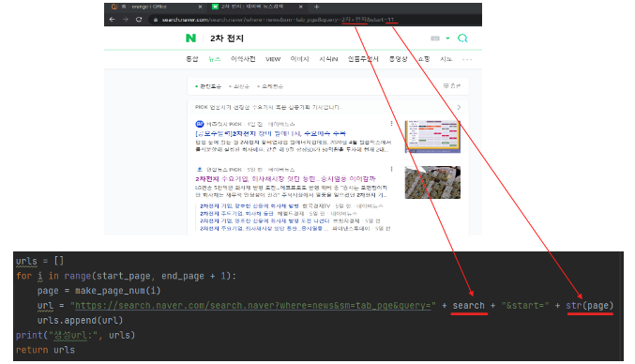Click the green Naver N logo
The height and width of the screenshot is (364, 635).
190,38
